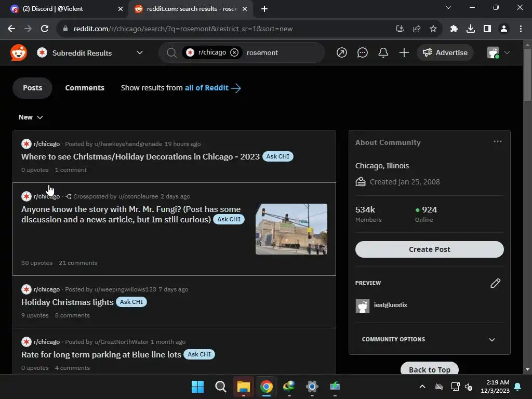Open the Mr. Fungi story post
Screen dimensions: 532x399
click(x=130, y=215)
